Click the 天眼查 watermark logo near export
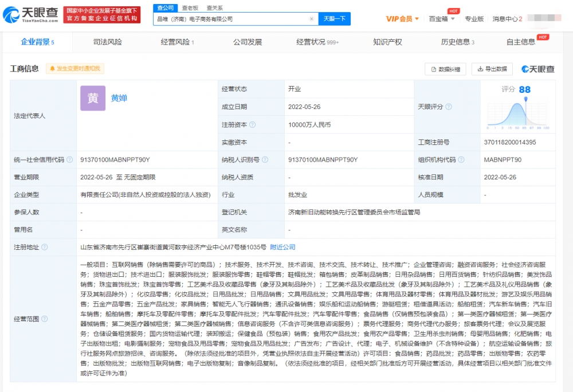 [x=538, y=69]
